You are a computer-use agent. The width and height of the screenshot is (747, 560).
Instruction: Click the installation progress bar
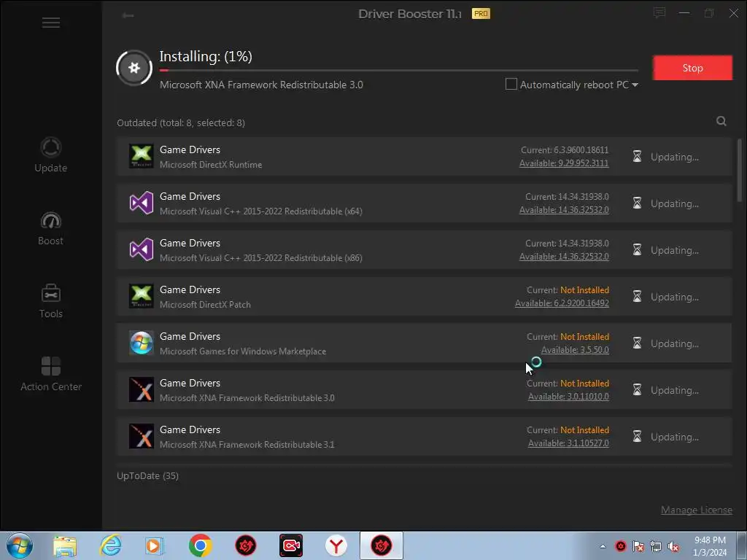pos(399,71)
